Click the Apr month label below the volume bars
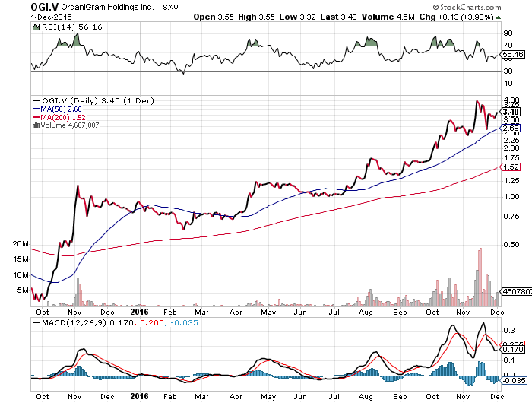The height and width of the screenshot is (403, 532). pyautogui.click(x=236, y=312)
